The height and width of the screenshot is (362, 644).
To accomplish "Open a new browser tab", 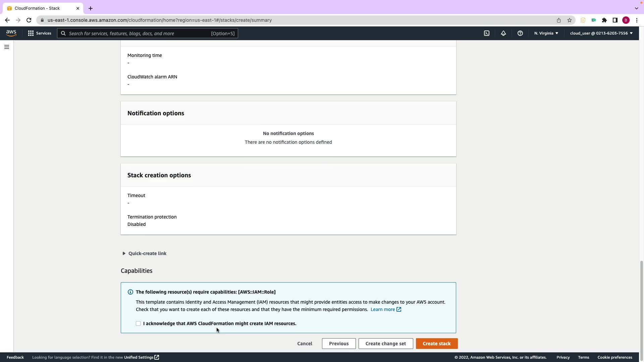I will point(91,8).
